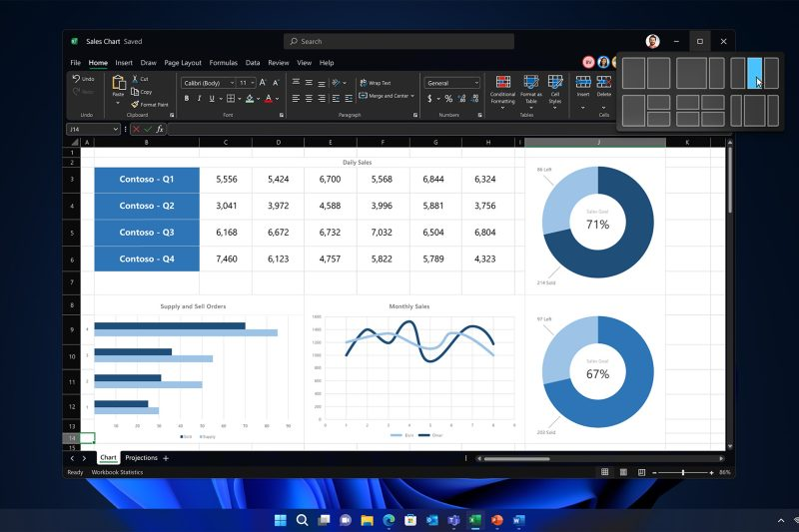Switch to the Projections sheet tab

click(x=141, y=458)
